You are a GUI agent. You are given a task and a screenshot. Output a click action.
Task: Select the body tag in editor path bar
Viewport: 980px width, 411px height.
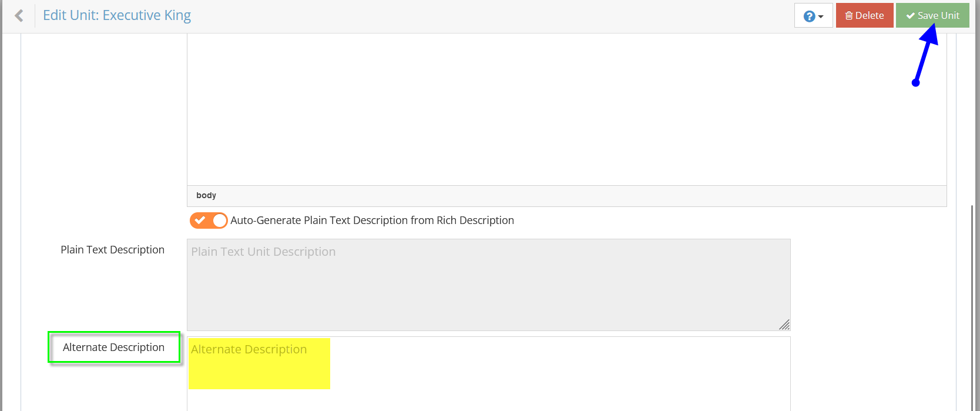pyautogui.click(x=206, y=195)
